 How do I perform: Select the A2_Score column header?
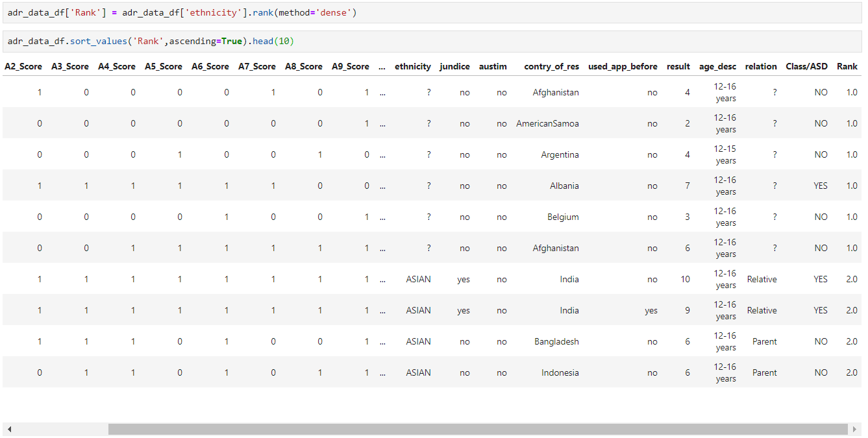(23, 66)
